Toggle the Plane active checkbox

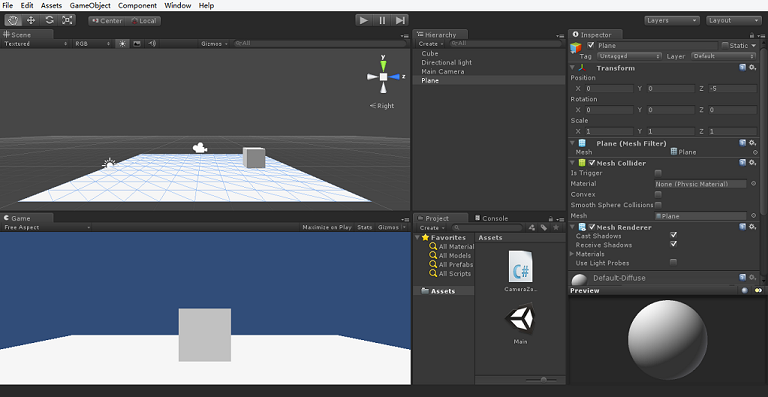pos(591,45)
